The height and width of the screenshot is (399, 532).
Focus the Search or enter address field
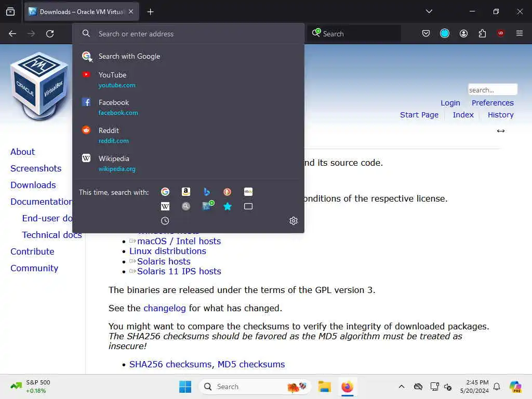(188, 34)
